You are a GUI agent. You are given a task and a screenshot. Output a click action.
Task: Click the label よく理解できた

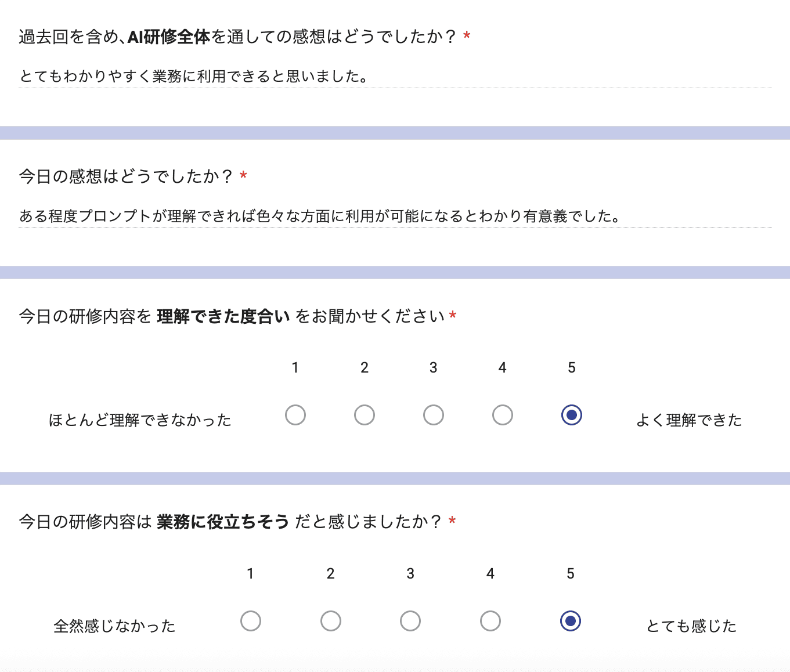pyautogui.click(x=689, y=420)
